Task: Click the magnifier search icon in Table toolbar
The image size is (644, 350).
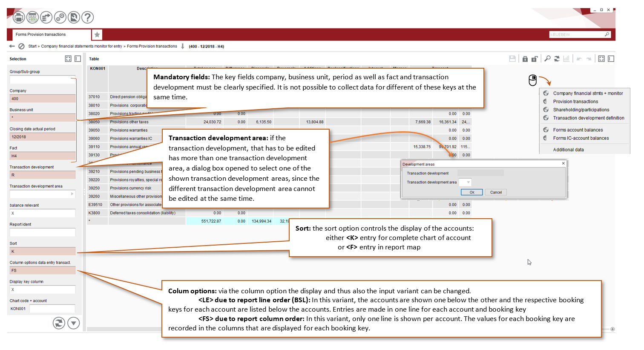Action: pos(547,59)
